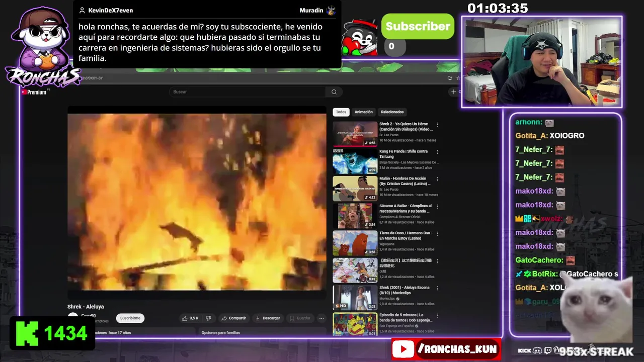
Task: Open the more actions ellipsis below video
Action: (x=321, y=318)
